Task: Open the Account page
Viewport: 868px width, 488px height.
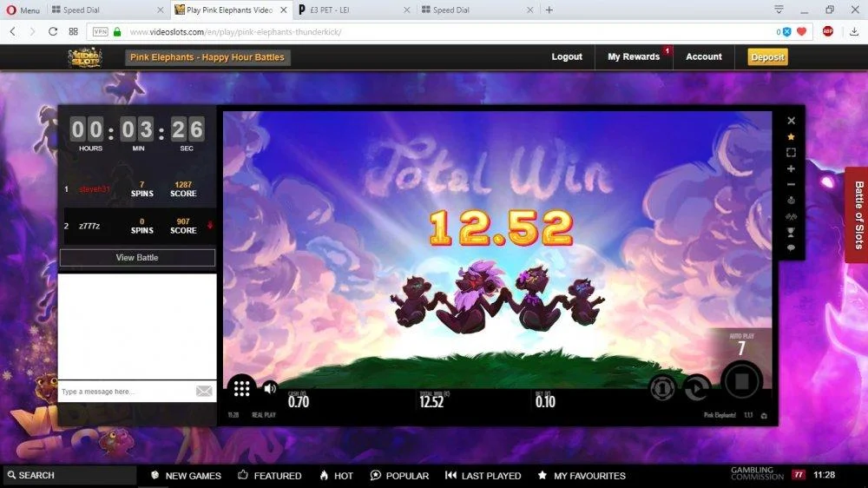Action: (704, 56)
